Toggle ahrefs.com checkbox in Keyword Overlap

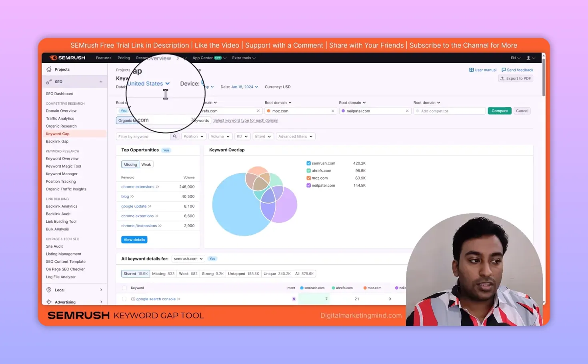(x=308, y=171)
